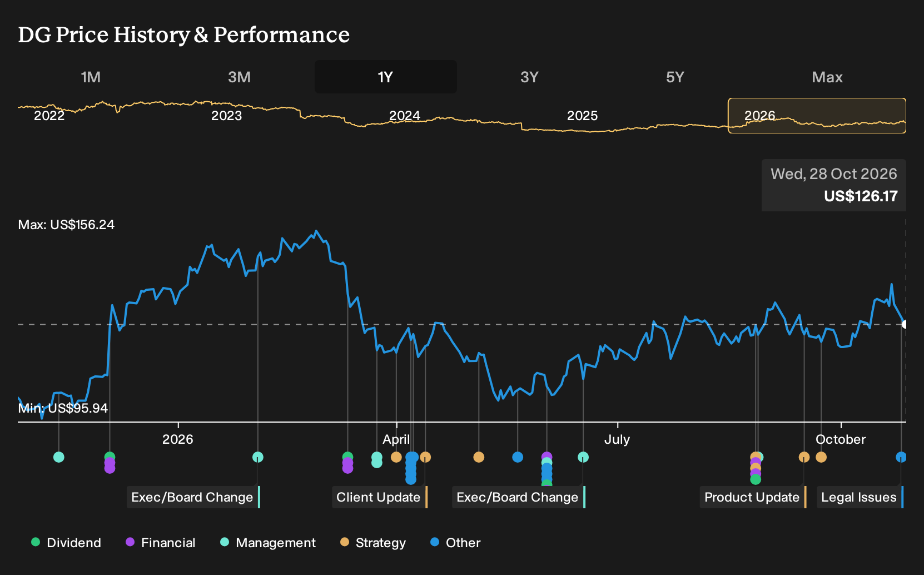
Task: Click the April axis label
Action: coord(396,439)
